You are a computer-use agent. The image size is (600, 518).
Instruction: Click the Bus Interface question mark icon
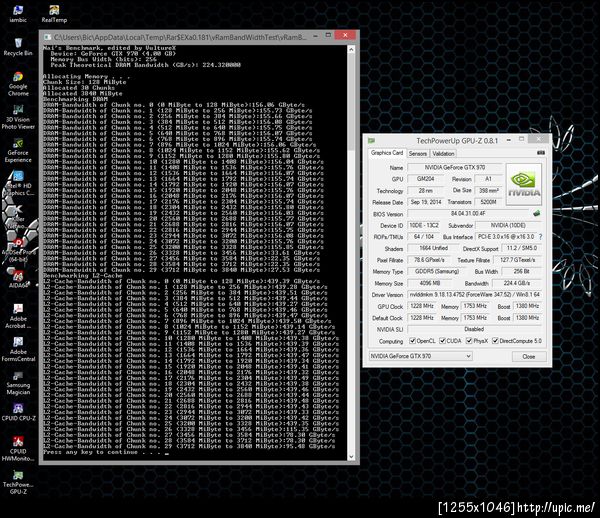coord(540,237)
